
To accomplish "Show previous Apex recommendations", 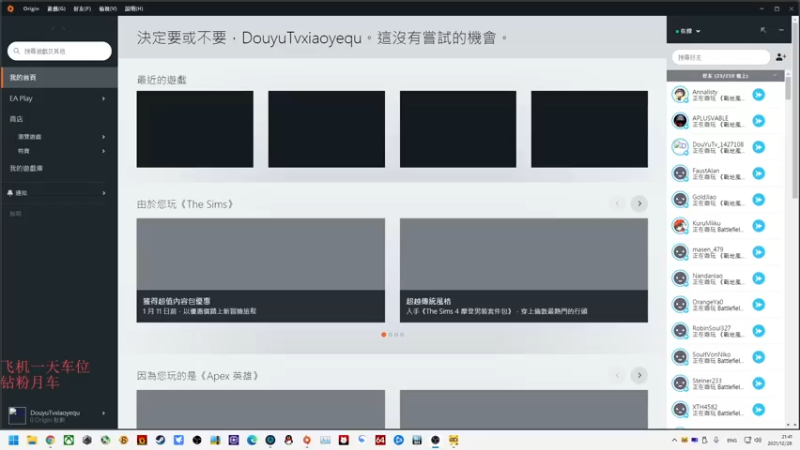I will 617,376.
